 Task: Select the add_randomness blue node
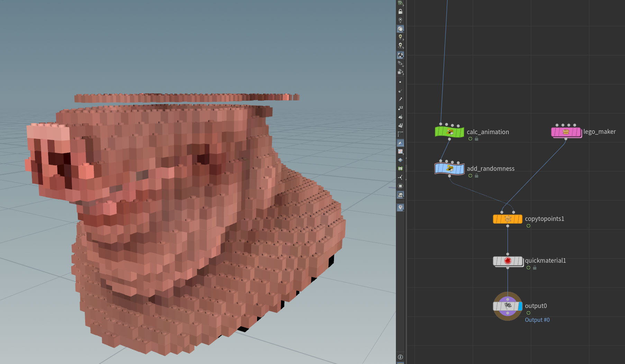[x=449, y=169]
